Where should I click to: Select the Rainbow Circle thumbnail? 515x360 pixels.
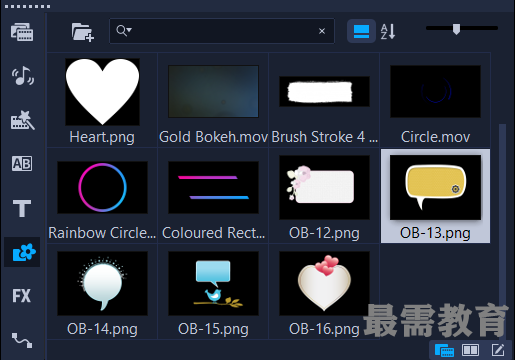102,187
